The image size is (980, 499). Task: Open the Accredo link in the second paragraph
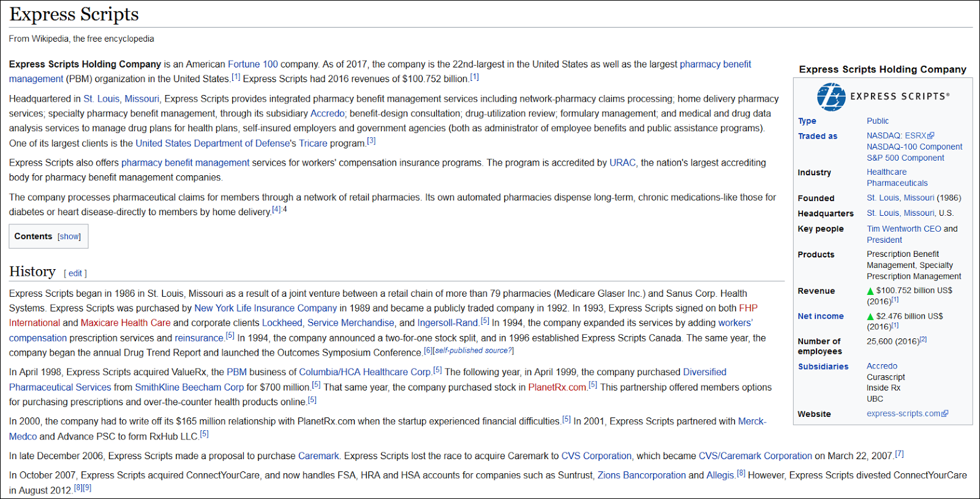pyautogui.click(x=328, y=113)
